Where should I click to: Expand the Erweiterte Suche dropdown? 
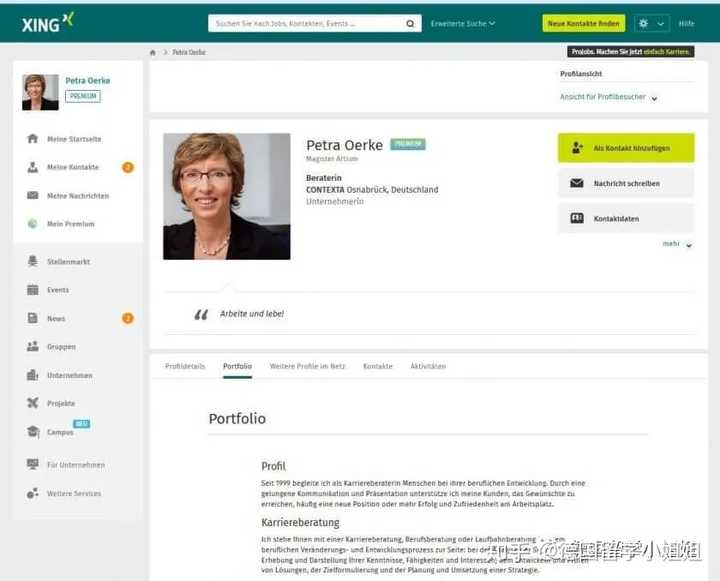(463, 23)
